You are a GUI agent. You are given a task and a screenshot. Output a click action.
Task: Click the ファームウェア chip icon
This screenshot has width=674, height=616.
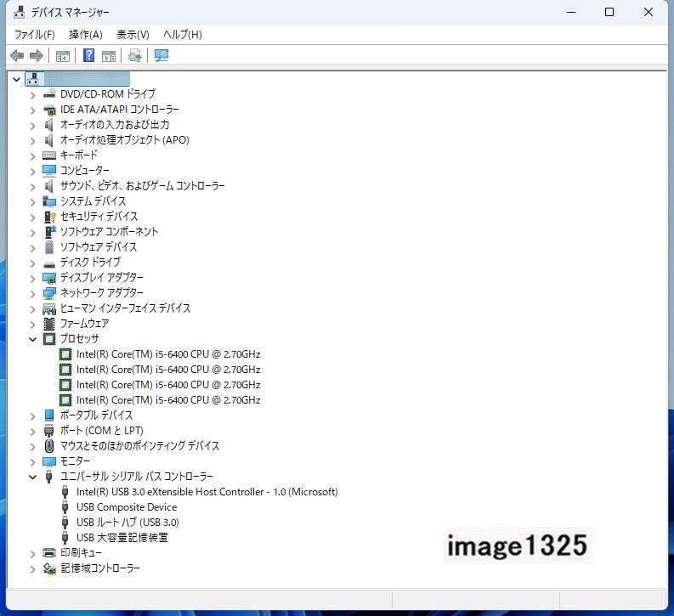pos(49,324)
